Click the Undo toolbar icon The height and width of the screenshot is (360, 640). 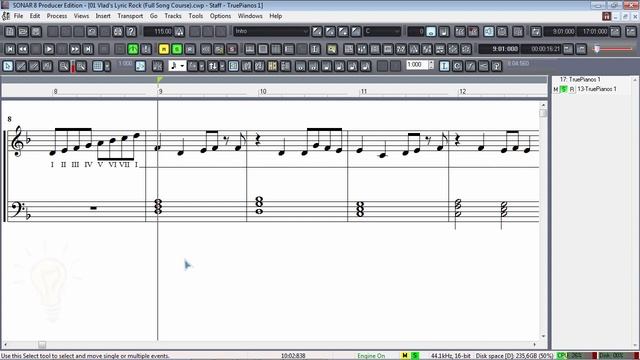pyautogui.click(x=92, y=31)
